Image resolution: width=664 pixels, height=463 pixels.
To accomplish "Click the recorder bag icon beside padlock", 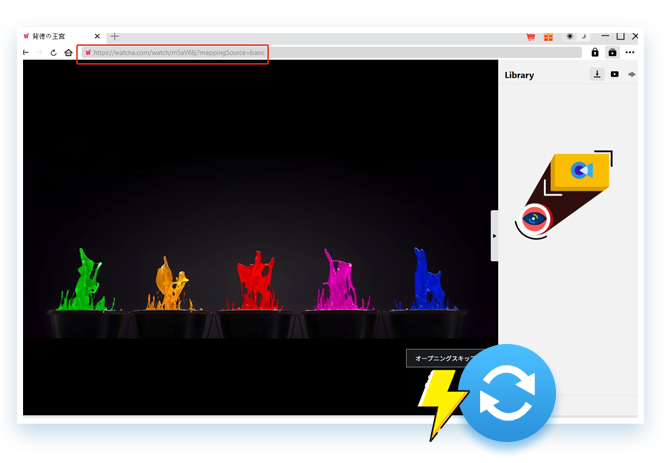I will click(612, 53).
